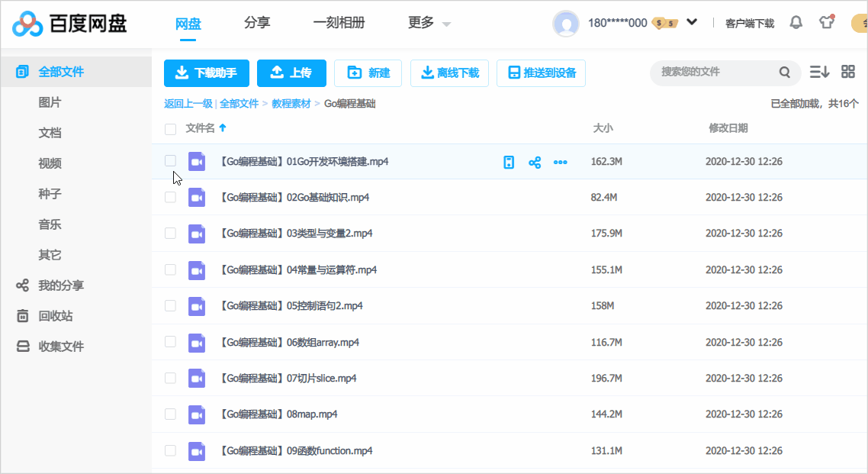The height and width of the screenshot is (474, 868).
Task: Click the 上传 upload button
Action: click(x=291, y=73)
